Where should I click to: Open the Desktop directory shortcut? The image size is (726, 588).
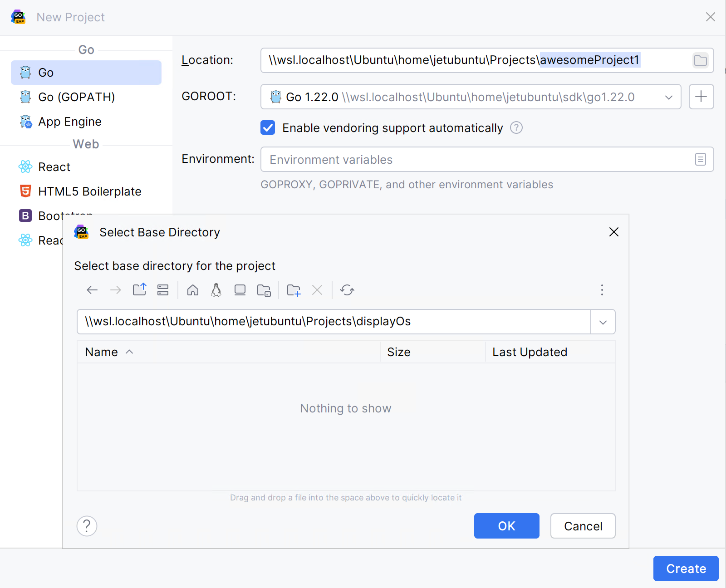(x=240, y=290)
